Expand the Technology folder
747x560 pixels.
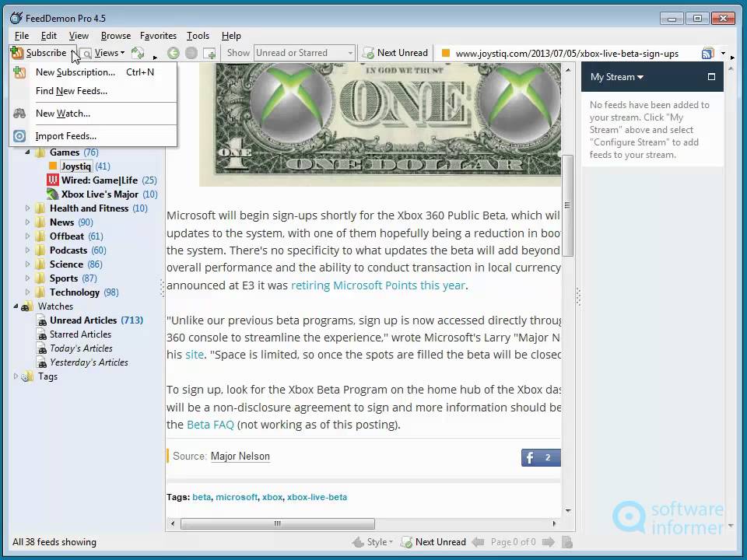pyautogui.click(x=27, y=292)
